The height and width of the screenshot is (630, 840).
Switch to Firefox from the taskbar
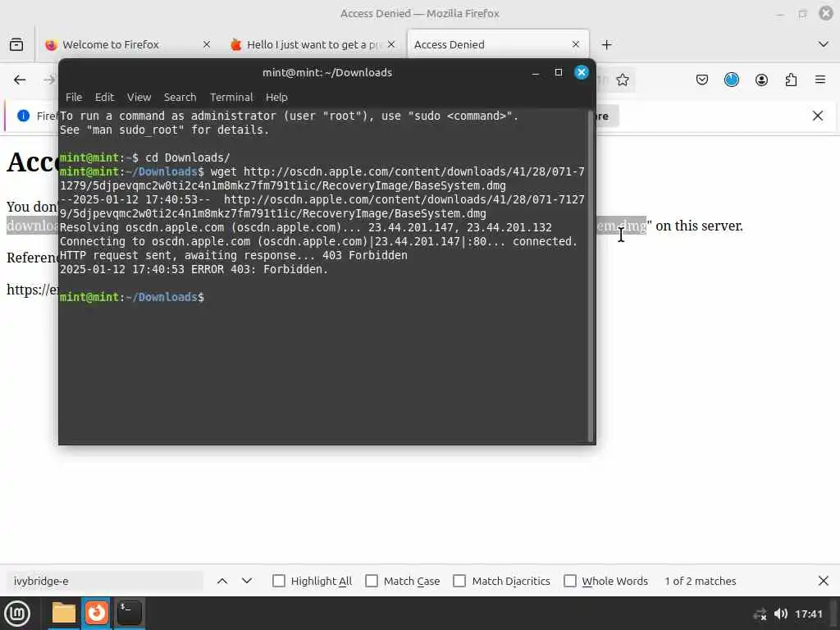pos(97,614)
